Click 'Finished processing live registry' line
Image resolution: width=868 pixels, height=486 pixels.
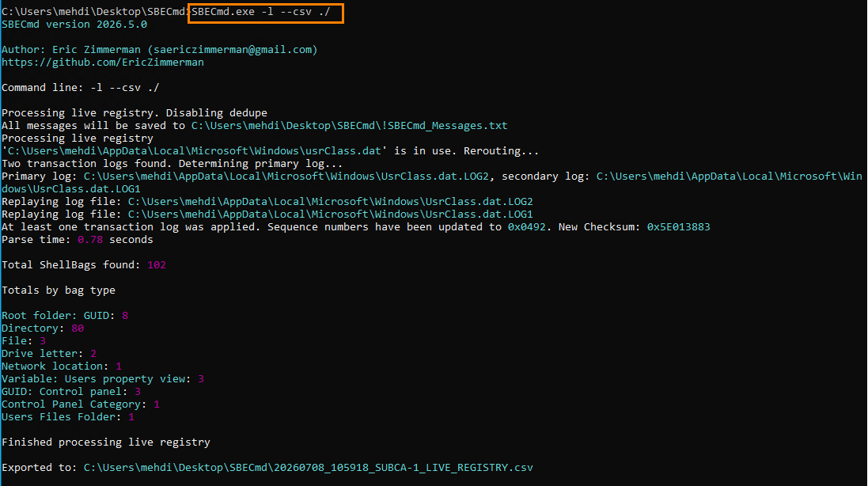tap(106, 442)
